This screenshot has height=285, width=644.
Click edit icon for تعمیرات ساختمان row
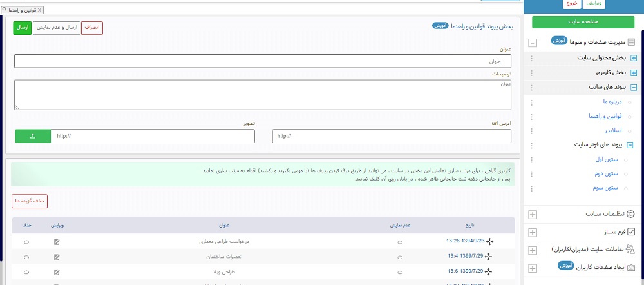click(x=57, y=257)
